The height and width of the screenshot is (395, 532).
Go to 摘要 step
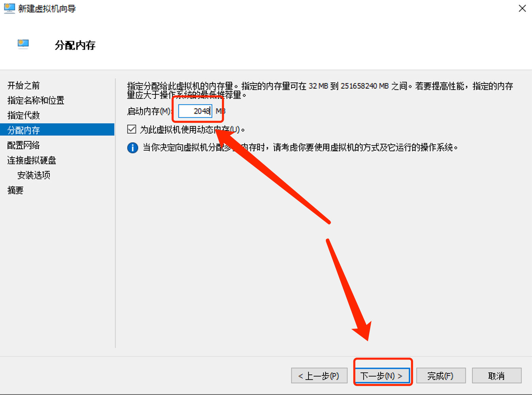(x=15, y=190)
